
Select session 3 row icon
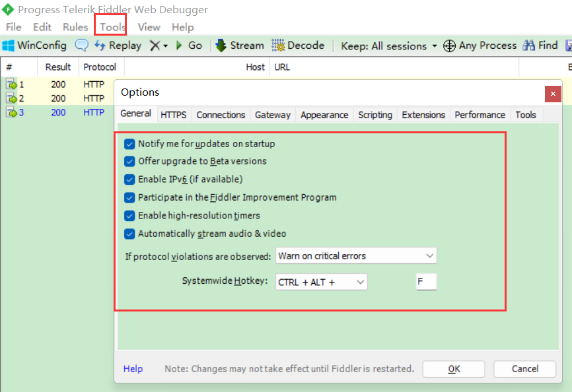[11, 112]
